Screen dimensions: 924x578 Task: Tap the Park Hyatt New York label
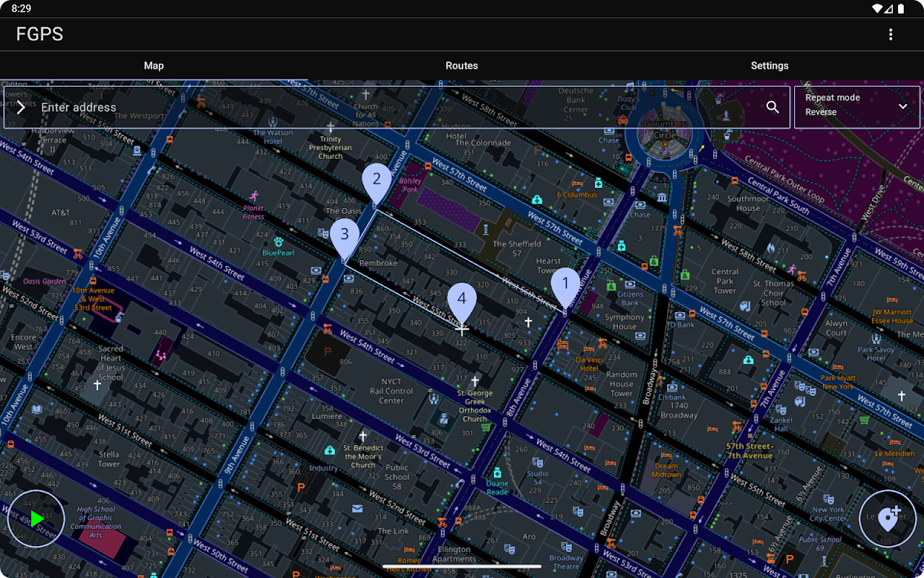pos(837,382)
